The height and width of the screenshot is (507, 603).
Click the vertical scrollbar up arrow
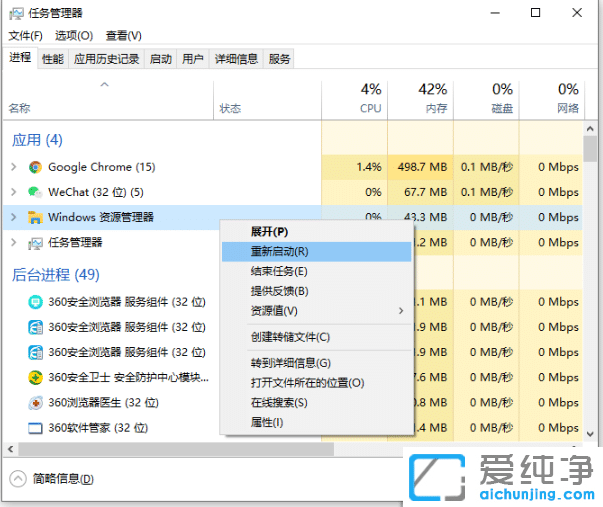point(590,129)
